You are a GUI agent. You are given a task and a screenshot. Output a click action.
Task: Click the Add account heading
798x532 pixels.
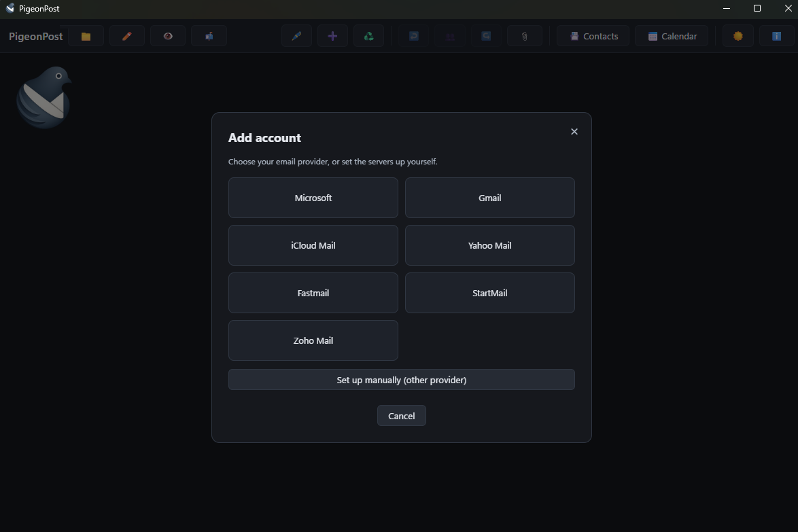(264, 138)
